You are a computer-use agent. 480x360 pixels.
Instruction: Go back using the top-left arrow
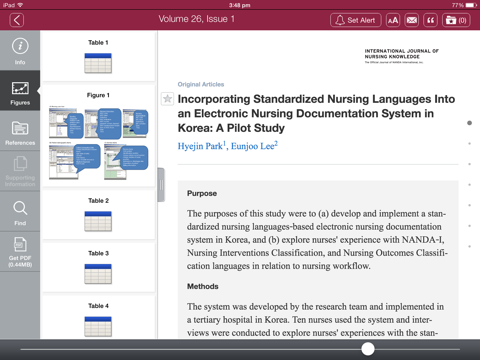tap(17, 20)
